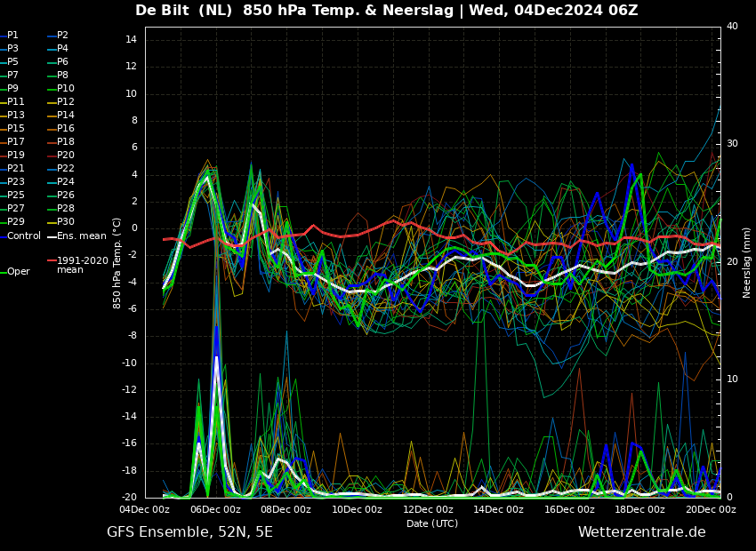Image resolution: width=756 pixels, height=551 pixels.
Task: Select the 1991-2020 mean legend entry
Action: click(x=82, y=266)
